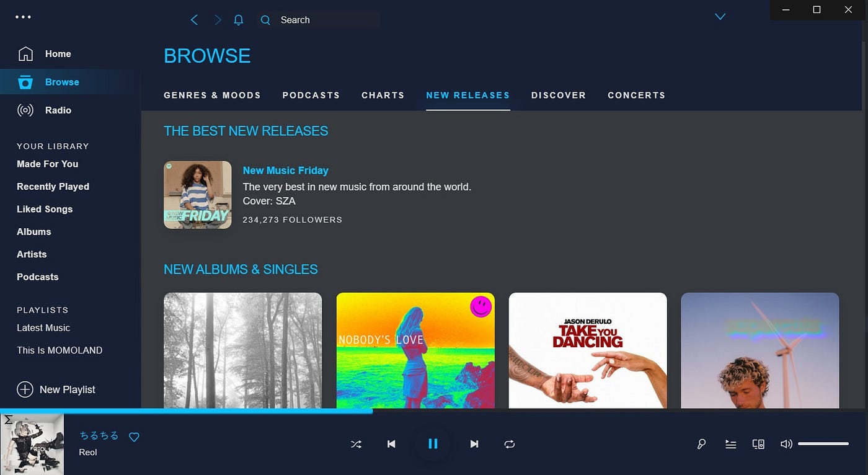Toggle repeat mode
This screenshot has height=475, width=868.
510,444
